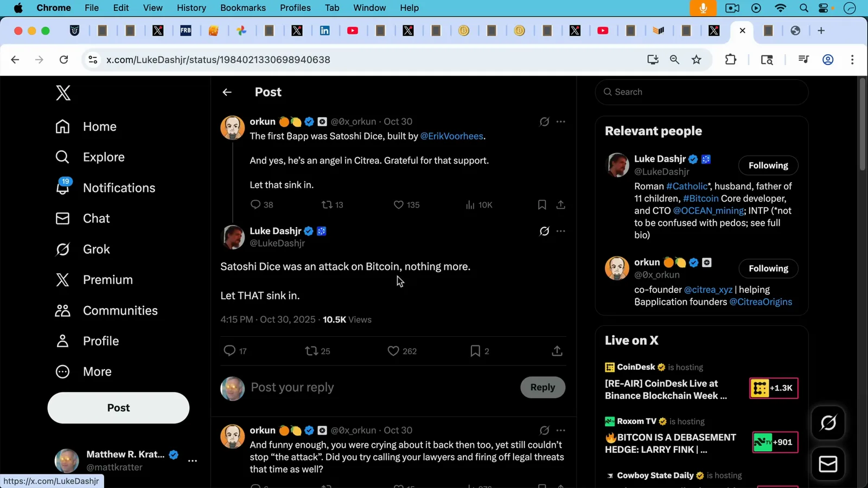Open the History menu
This screenshot has width=868, height=488.
(x=192, y=8)
